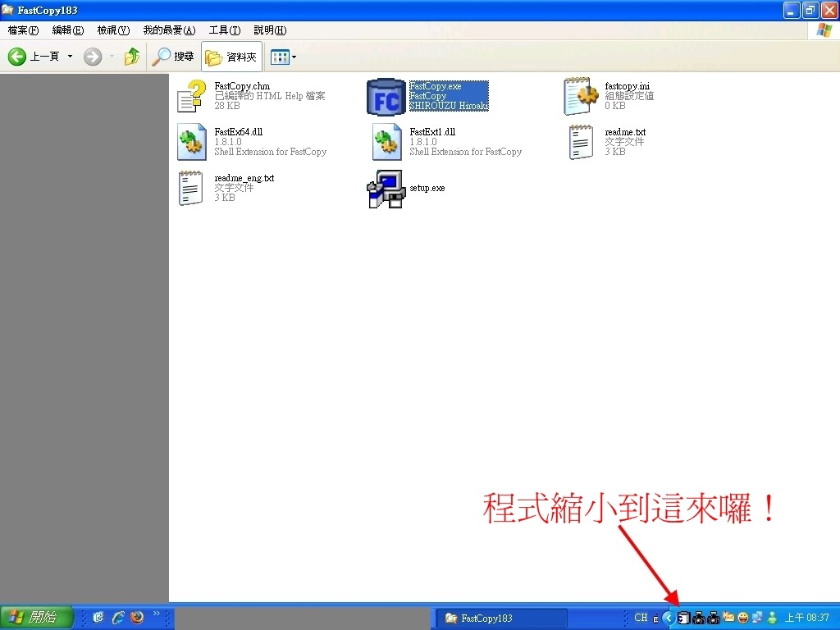This screenshot has height=630, width=840.
Task: Click the title bar folder icon
Action: 7,10
